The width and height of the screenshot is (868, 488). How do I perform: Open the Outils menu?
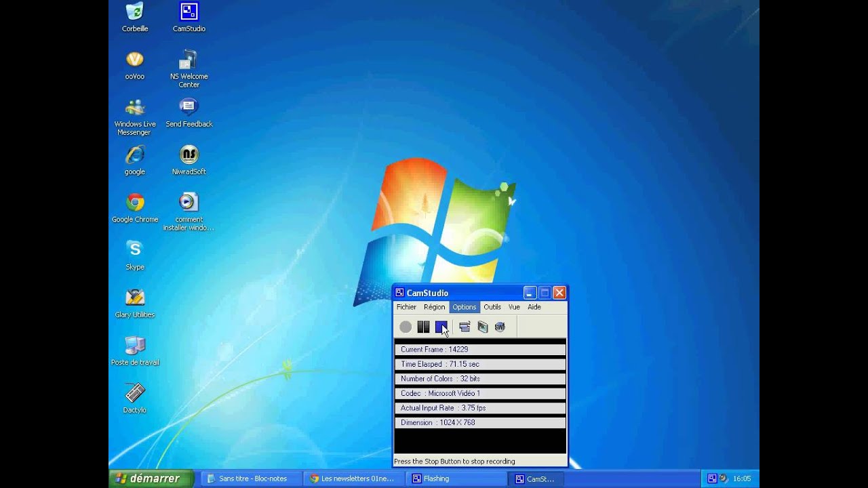click(492, 307)
